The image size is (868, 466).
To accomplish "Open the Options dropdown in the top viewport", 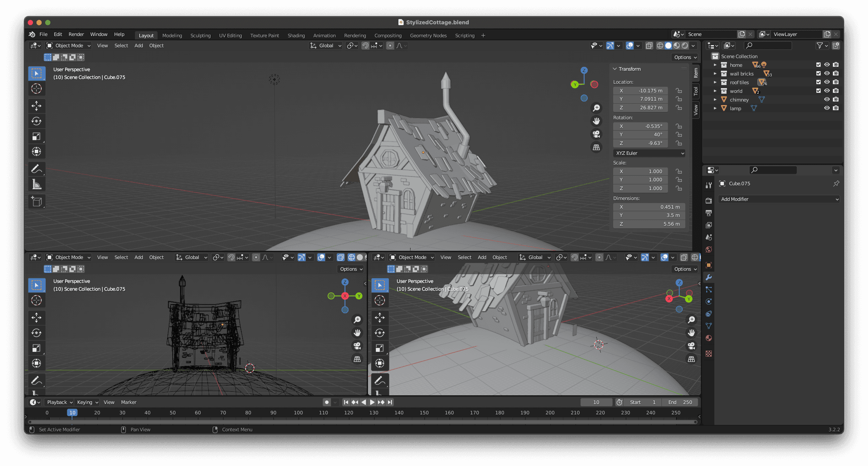I will click(685, 57).
